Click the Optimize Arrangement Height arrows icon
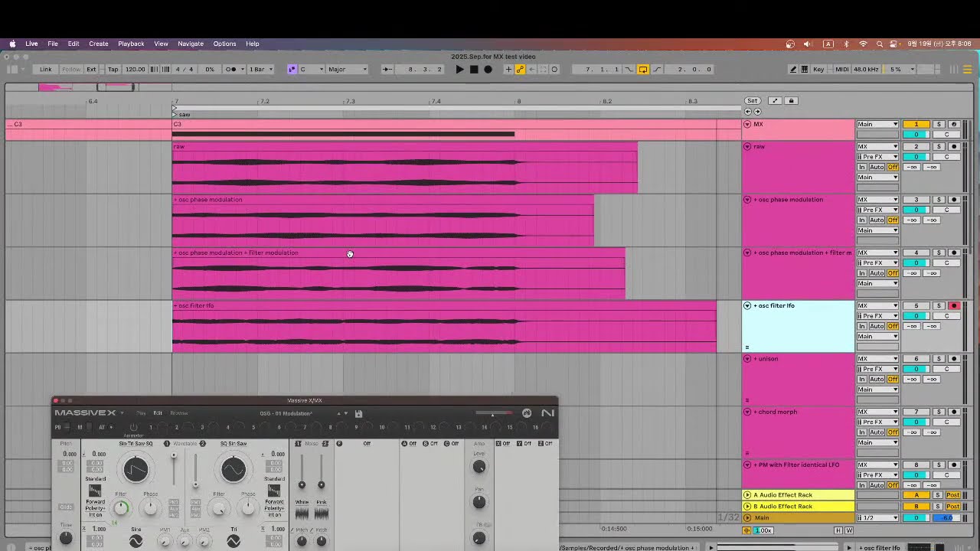Viewport: 980px width, 551px height. point(775,101)
